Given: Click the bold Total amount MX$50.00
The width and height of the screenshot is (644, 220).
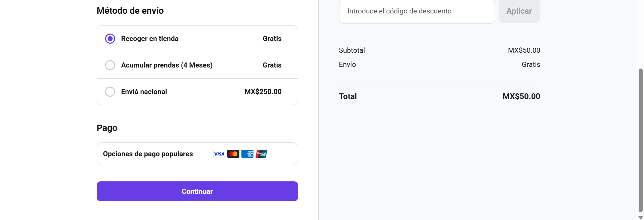Looking at the screenshot, I should coord(521,96).
